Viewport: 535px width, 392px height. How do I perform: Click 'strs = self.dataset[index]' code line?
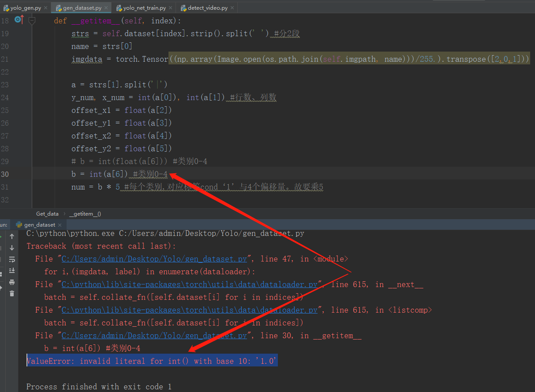click(186, 34)
